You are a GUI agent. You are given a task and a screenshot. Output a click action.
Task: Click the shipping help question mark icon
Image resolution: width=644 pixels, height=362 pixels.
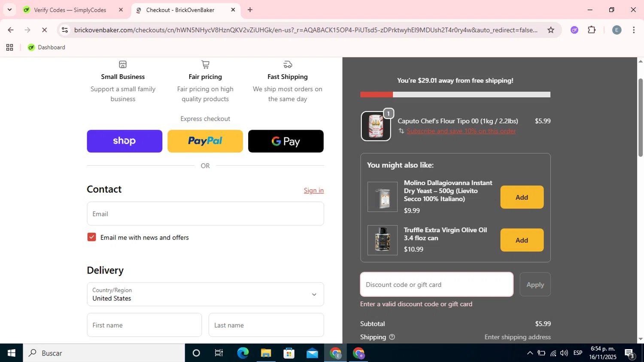pos(392,337)
